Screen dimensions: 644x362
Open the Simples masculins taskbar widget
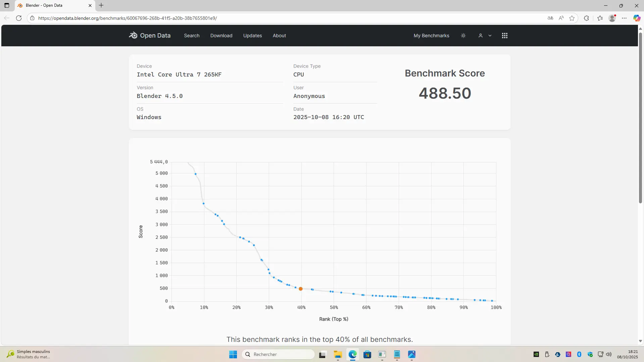click(29, 354)
